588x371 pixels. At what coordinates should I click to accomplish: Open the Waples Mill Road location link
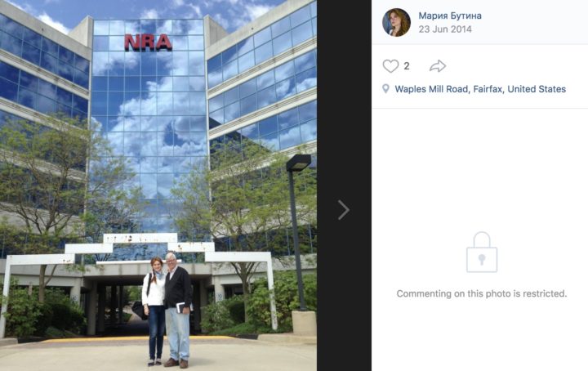click(x=480, y=89)
